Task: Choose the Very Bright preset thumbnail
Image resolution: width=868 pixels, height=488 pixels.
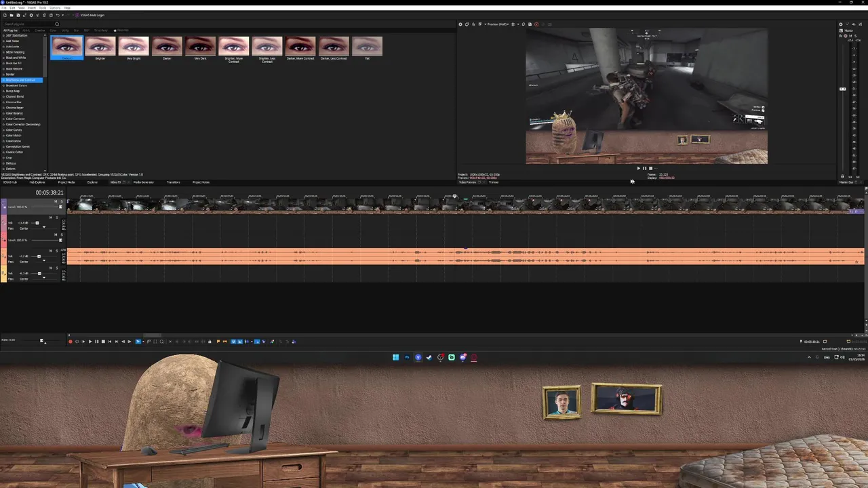Action: click(134, 47)
